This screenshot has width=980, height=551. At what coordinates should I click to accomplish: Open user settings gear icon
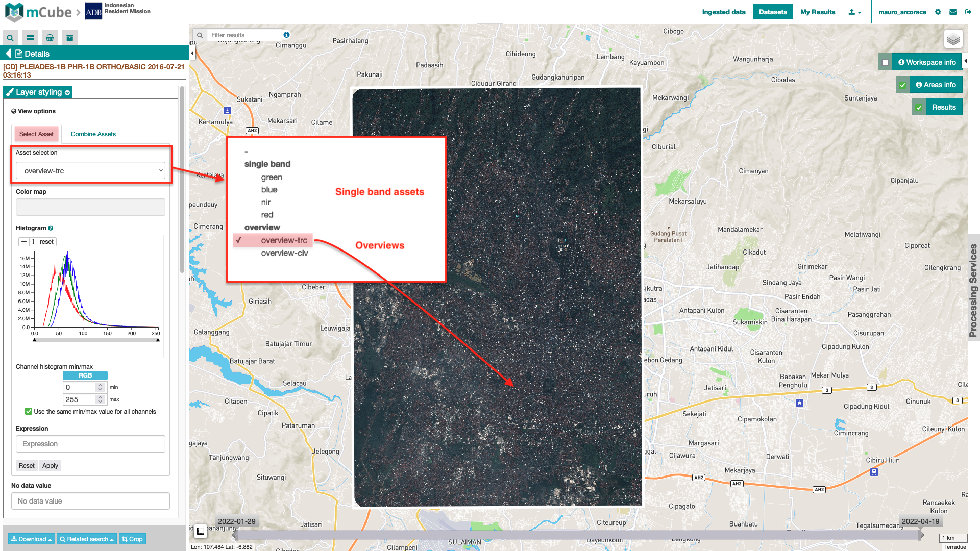[x=938, y=12]
